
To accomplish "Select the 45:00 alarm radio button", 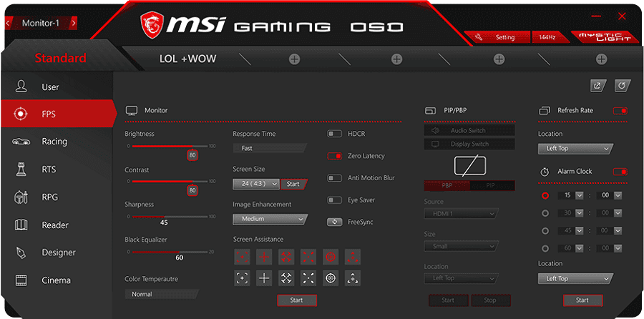I will coord(545,231).
